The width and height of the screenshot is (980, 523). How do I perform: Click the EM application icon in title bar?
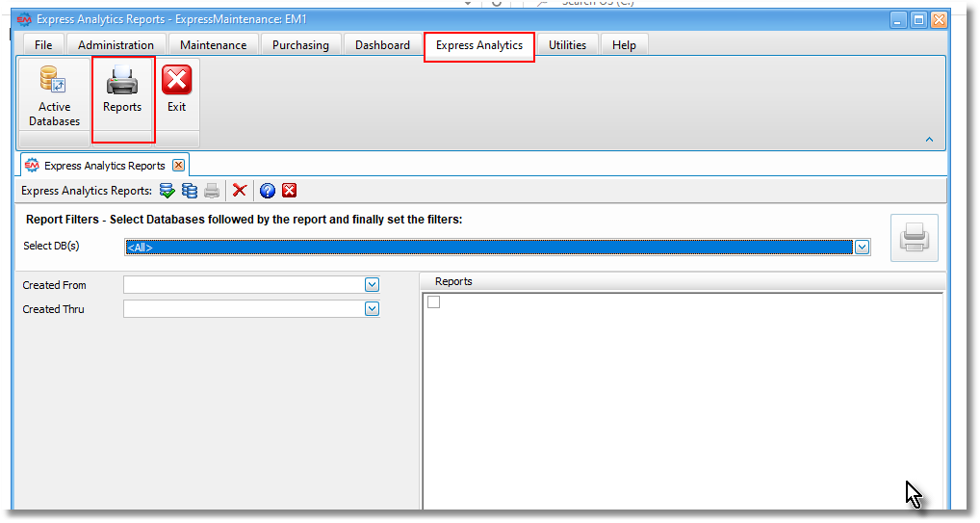coord(24,19)
